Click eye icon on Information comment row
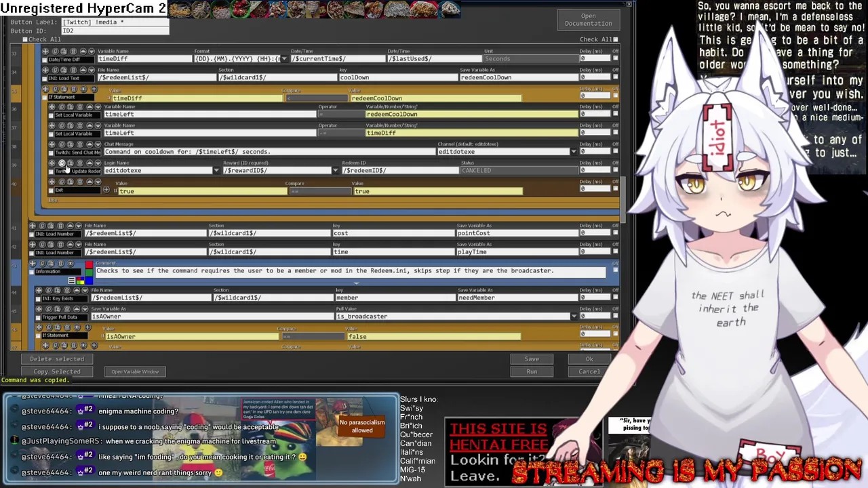868x488 pixels. (x=71, y=263)
